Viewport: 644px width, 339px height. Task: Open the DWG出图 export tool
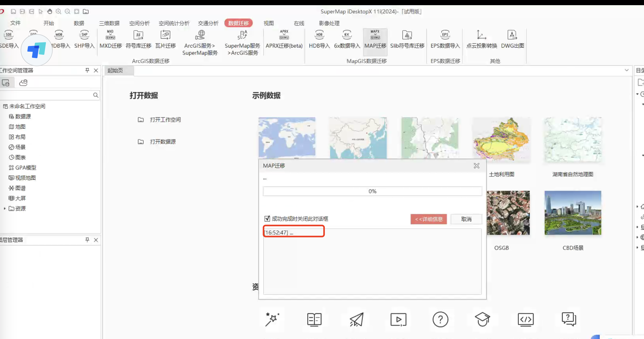pyautogui.click(x=512, y=39)
